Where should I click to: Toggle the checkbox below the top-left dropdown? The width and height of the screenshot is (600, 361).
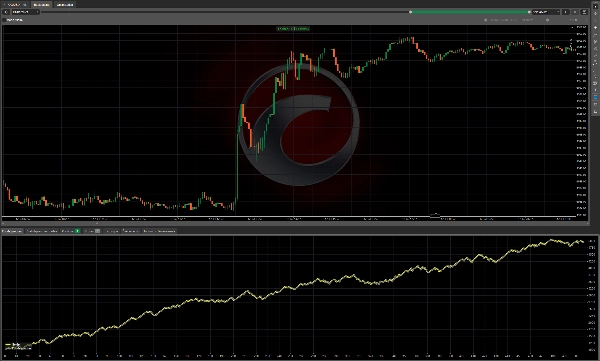[x=4, y=20]
